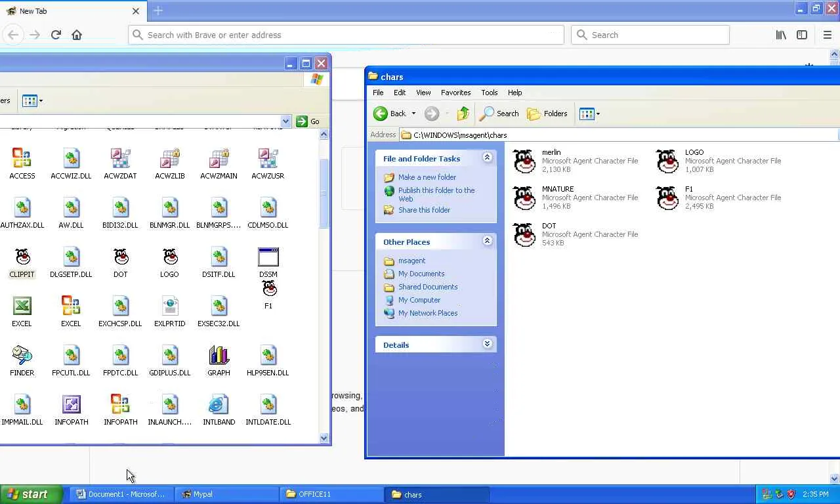Select the CLIPPIT agent character icon
The height and width of the screenshot is (504, 840).
(x=22, y=257)
